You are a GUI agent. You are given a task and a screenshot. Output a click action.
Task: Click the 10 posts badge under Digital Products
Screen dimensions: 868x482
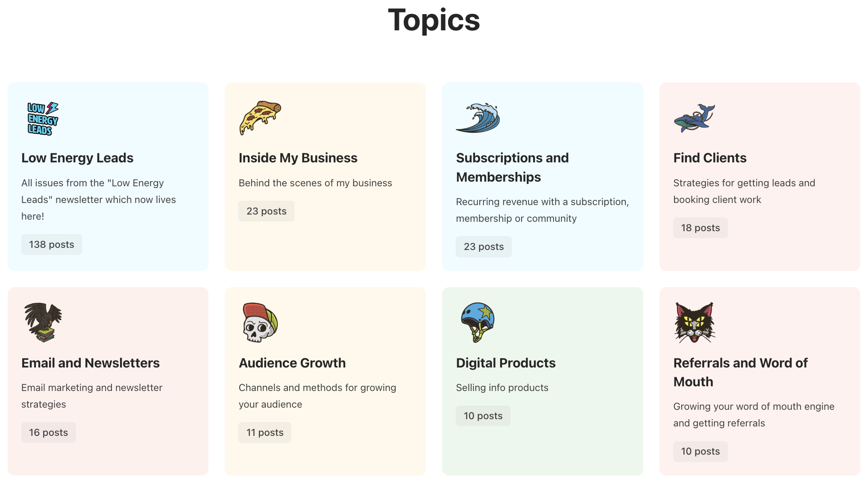pyautogui.click(x=483, y=415)
